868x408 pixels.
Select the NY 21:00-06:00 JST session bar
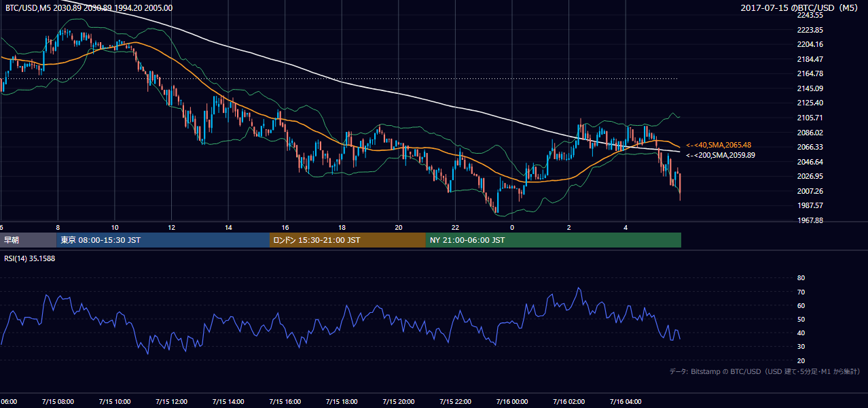(x=553, y=240)
